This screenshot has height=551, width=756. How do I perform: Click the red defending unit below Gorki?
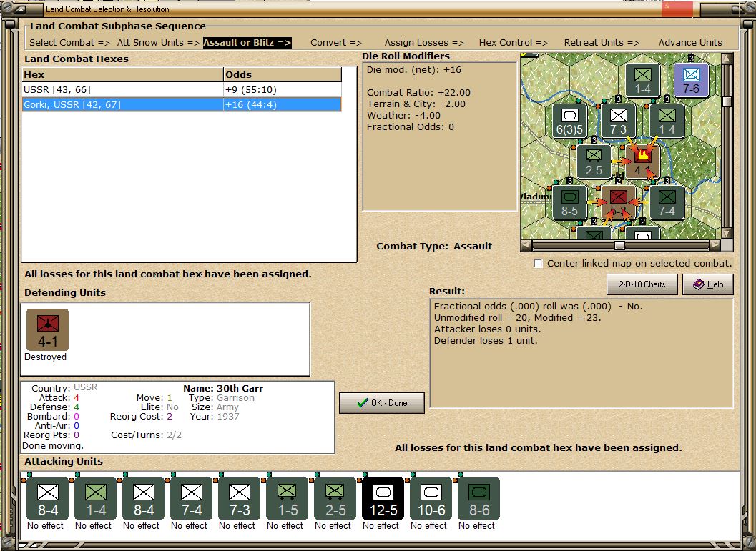pos(618,202)
